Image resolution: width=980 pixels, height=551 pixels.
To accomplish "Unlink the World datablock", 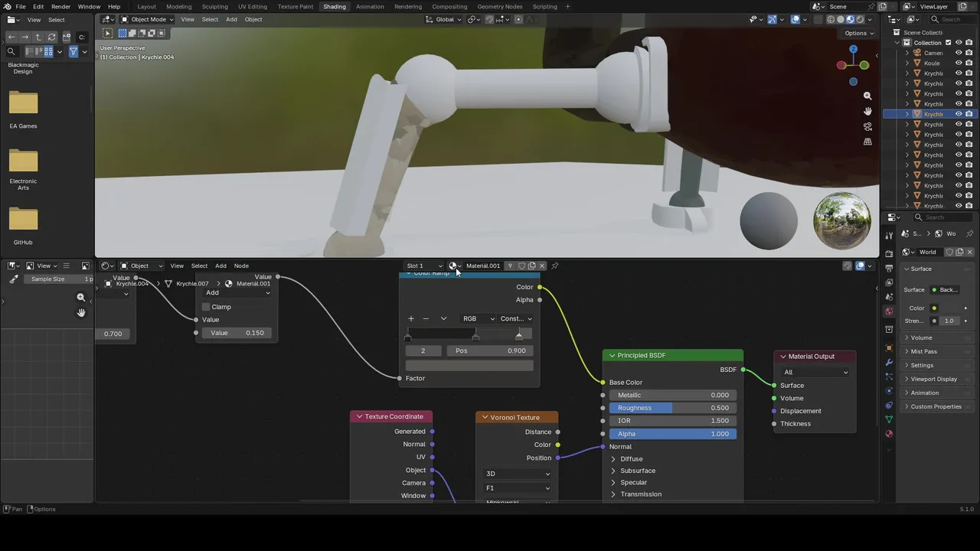I will tap(970, 252).
